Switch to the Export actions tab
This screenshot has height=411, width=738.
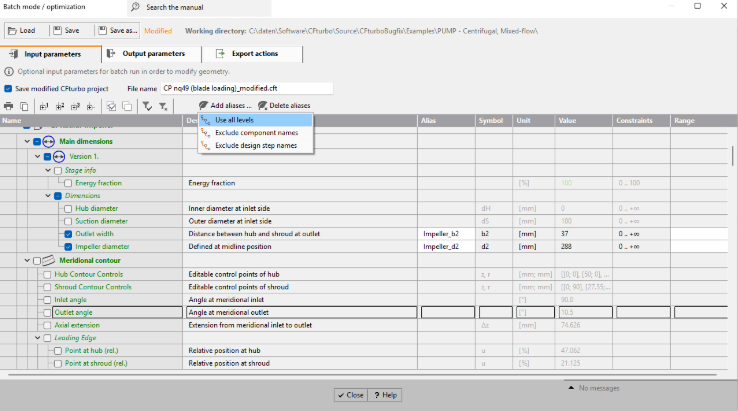tap(252, 54)
